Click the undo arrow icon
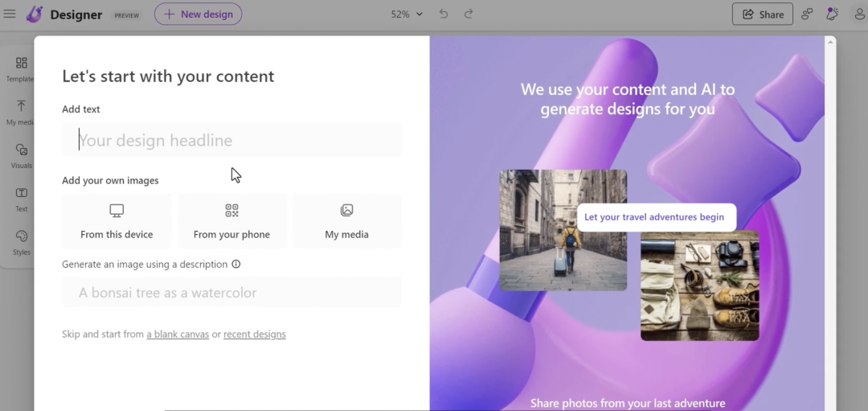Screen dimensions: 868x411 [444, 14]
